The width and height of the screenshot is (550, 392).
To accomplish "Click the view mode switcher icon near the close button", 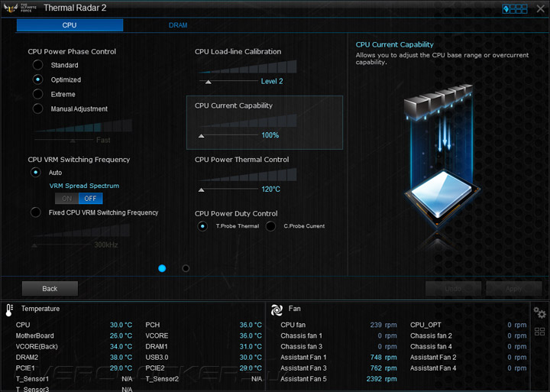I will [515, 8].
